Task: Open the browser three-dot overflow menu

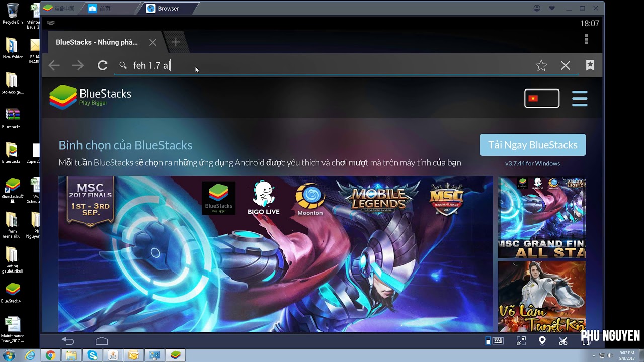Action: point(586,39)
